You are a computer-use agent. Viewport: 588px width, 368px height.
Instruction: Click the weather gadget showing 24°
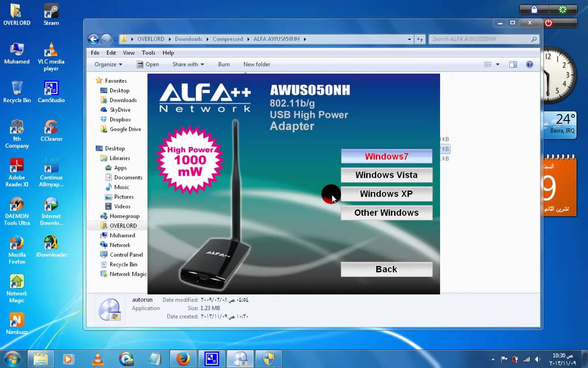point(560,125)
